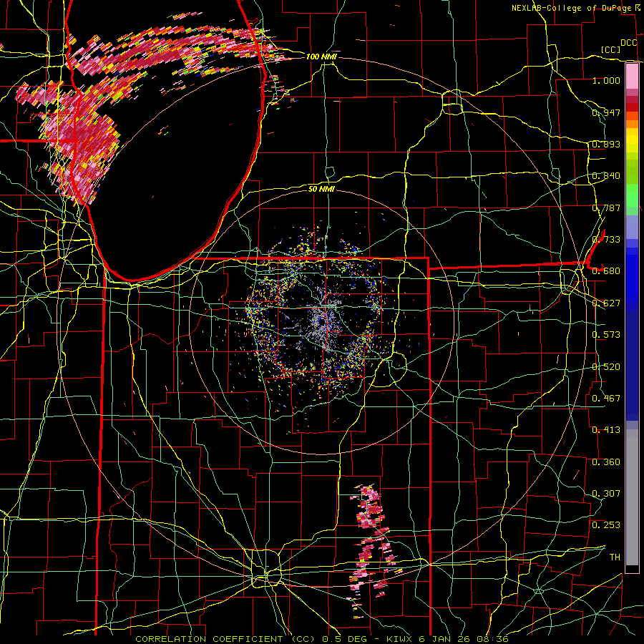Click the 0.520 legend value
Image resolution: width=644 pixels, height=644 pixels.
pyautogui.click(x=606, y=367)
